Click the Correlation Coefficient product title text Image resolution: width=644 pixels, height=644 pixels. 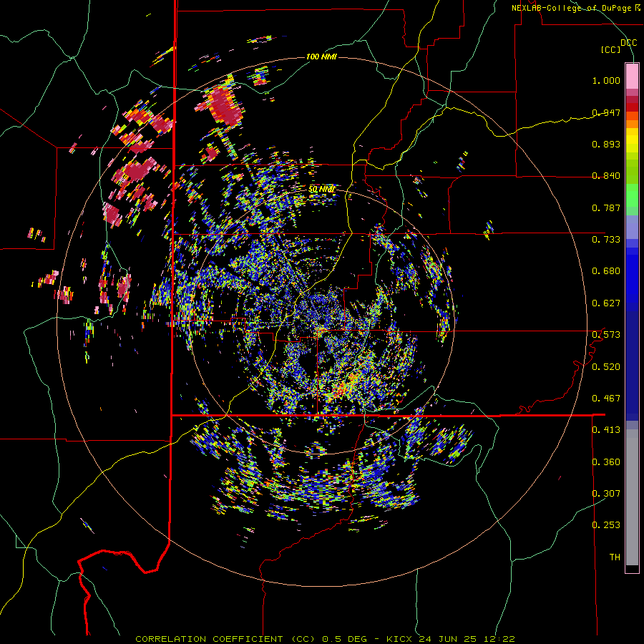point(225,639)
